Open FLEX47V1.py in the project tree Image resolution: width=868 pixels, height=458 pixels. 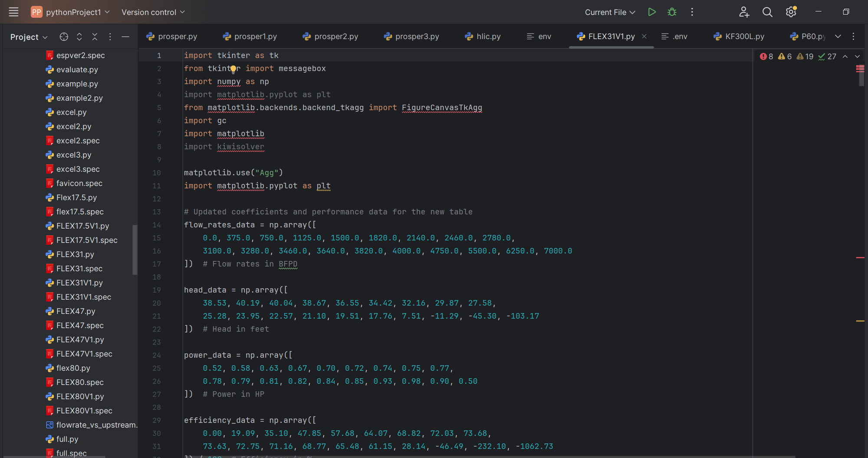(80, 339)
